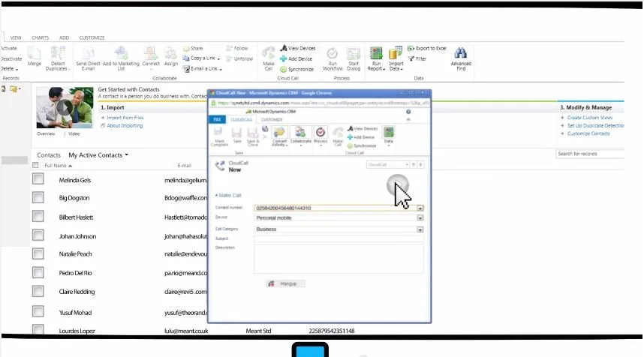
Task: Click Export to Excel in Data group
Action: [x=427, y=49]
